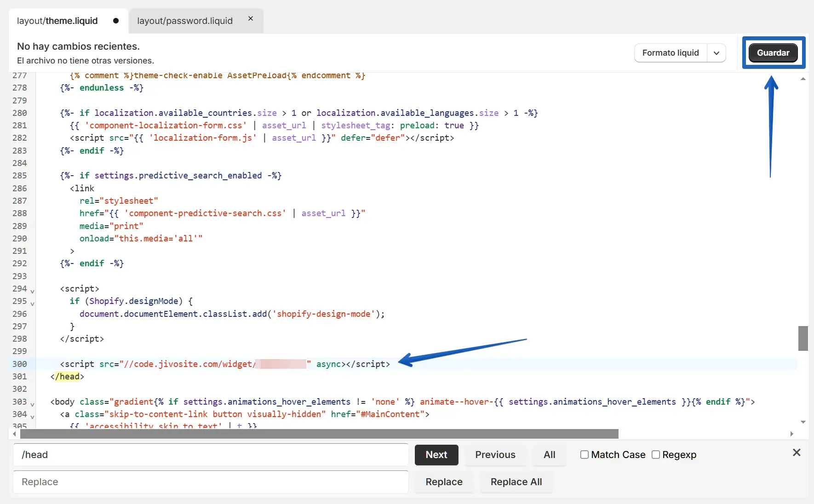The height and width of the screenshot is (504, 814).
Task: Collapse the body fold at line 303
Action: tap(32, 404)
